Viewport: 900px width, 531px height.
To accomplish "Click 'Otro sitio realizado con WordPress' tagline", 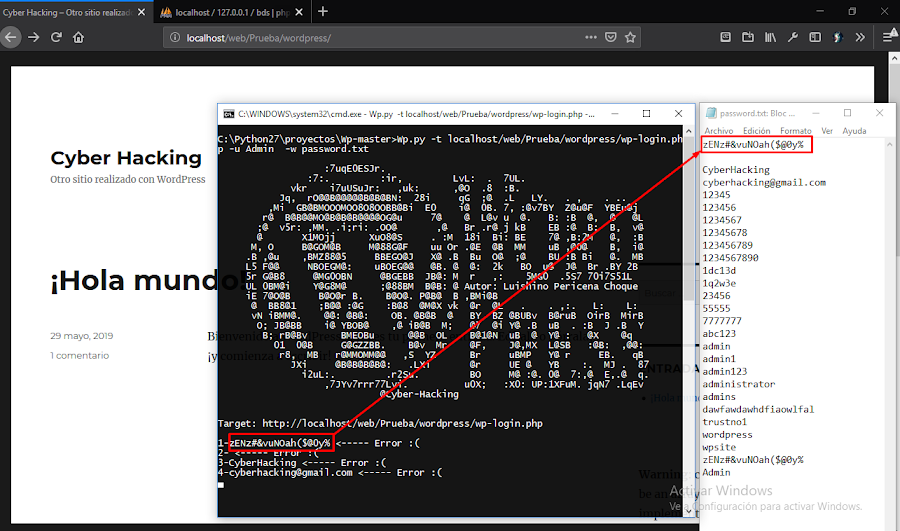I will click(127, 179).
